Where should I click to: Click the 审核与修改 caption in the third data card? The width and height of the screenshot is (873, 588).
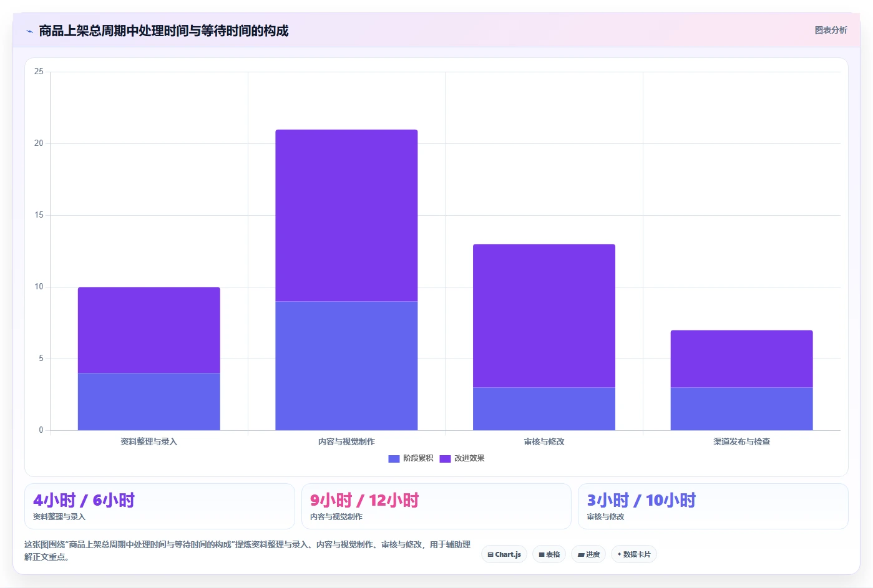point(605,517)
